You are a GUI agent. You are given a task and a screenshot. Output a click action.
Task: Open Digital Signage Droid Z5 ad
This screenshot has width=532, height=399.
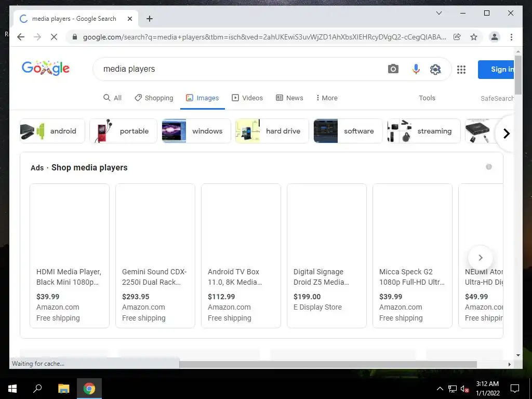click(x=327, y=256)
